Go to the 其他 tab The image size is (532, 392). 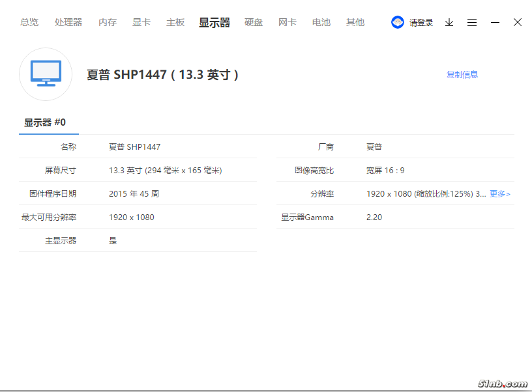pyautogui.click(x=355, y=22)
